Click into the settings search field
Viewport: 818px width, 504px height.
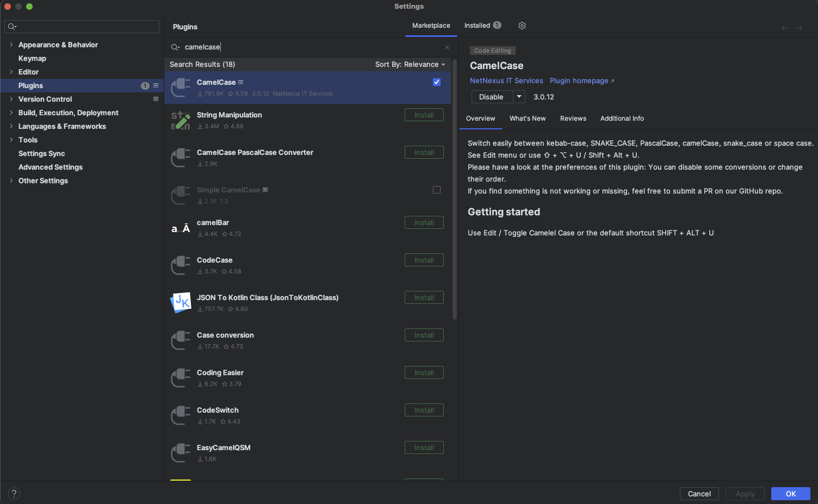click(82, 27)
